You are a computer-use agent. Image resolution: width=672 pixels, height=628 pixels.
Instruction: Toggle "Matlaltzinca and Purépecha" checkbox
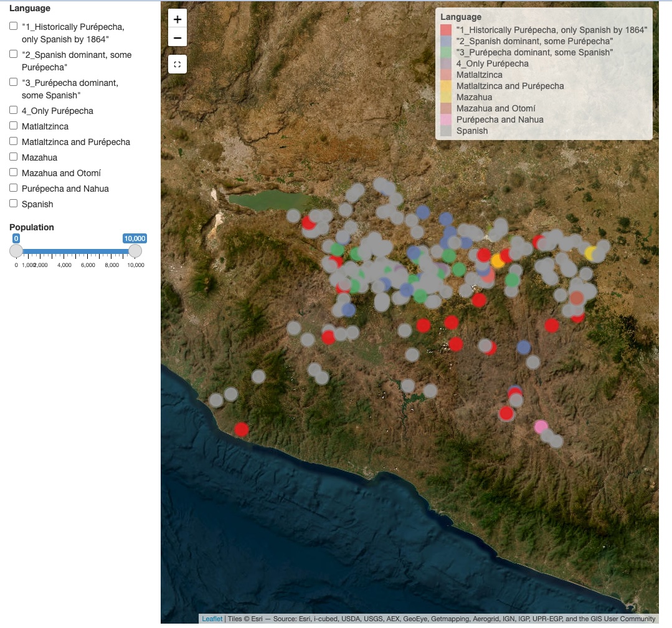point(14,141)
